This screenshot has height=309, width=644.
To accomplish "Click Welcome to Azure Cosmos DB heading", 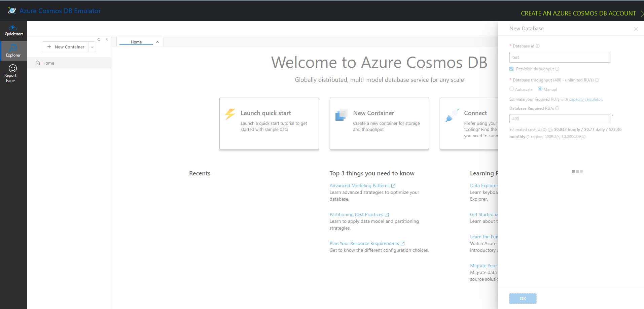I will (379, 62).
